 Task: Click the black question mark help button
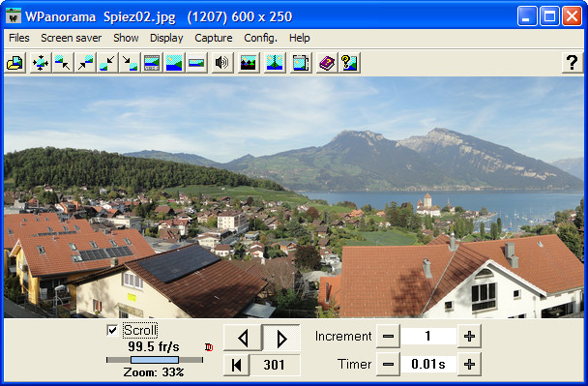point(572,62)
